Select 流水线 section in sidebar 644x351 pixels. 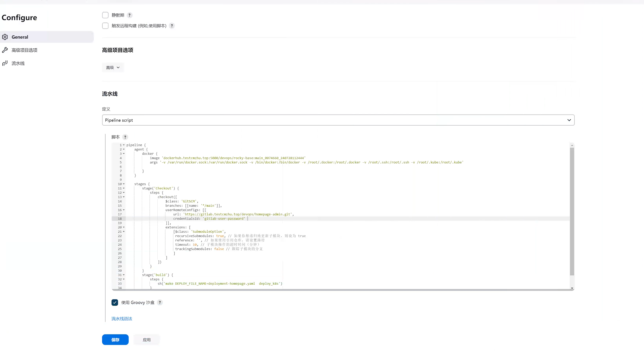tap(18, 63)
